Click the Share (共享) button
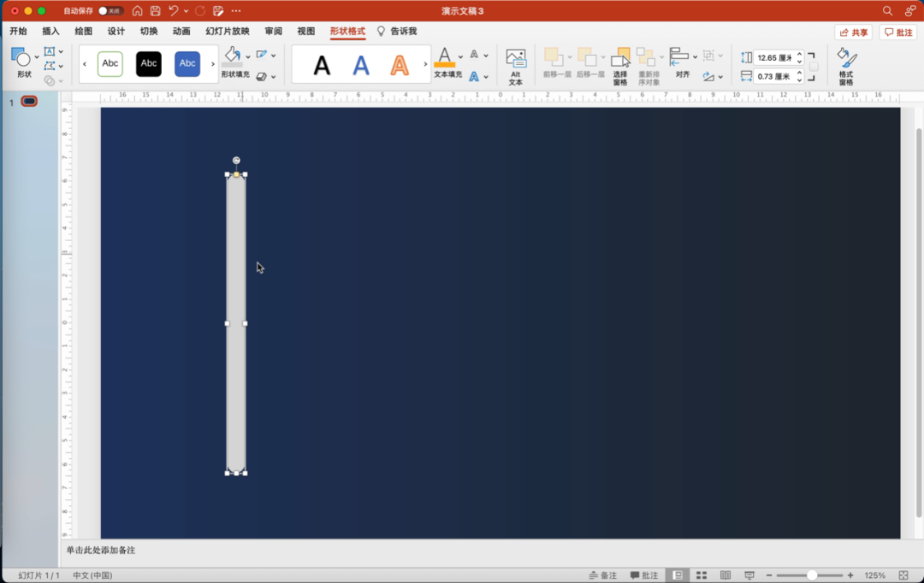 coord(853,32)
